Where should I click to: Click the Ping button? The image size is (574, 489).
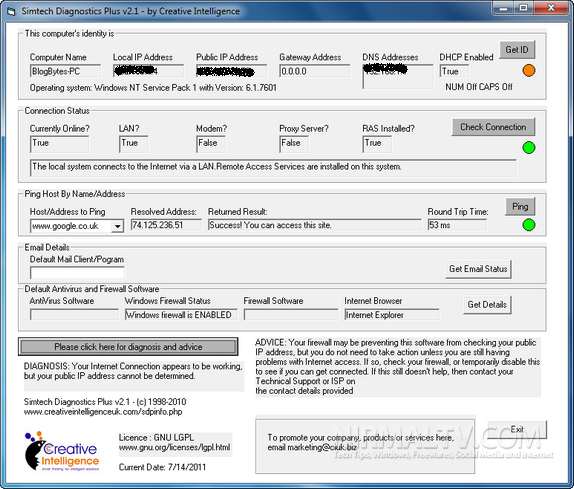[x=520, y=206]
